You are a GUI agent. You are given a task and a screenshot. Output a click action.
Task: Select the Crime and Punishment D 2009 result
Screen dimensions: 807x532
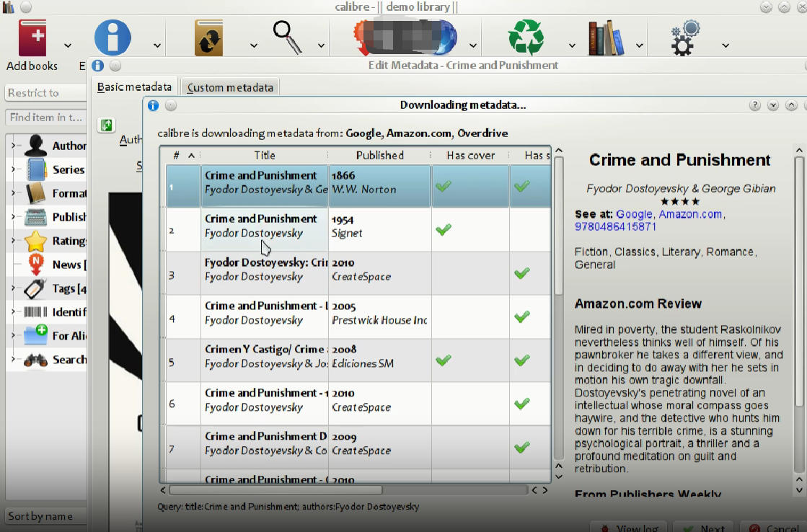(x=358, y=447)
